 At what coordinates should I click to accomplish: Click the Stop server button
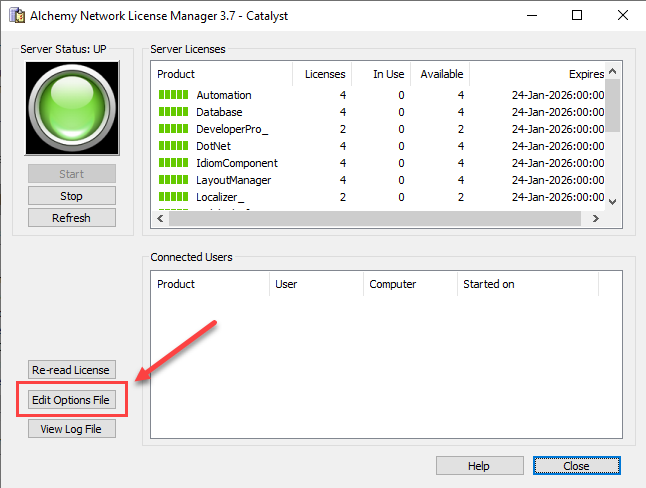[x=72, y=196]
